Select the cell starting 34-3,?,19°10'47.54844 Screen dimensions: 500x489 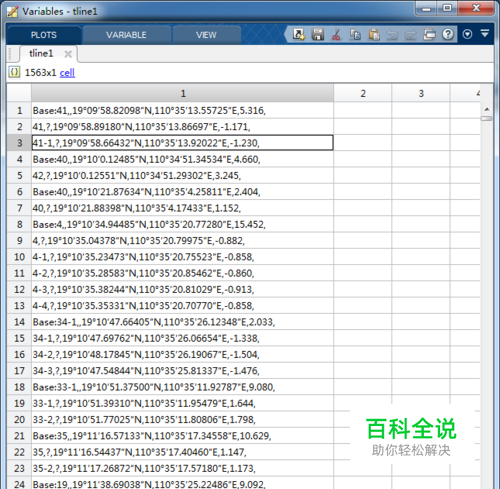click(x=183, y=371)
